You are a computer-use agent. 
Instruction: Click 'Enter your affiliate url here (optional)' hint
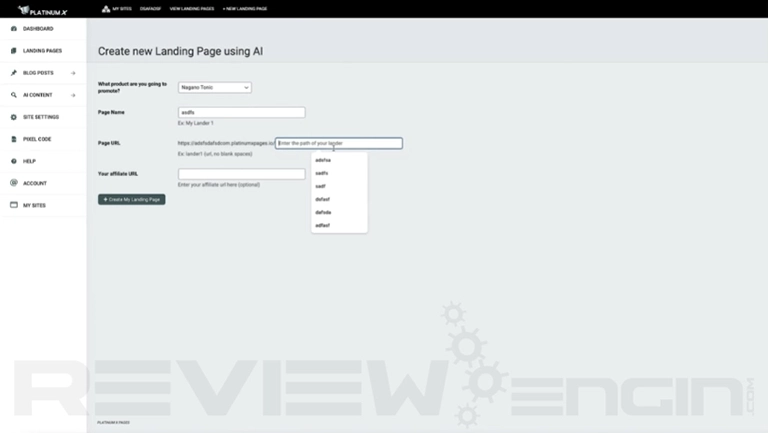tap(219, 185)
